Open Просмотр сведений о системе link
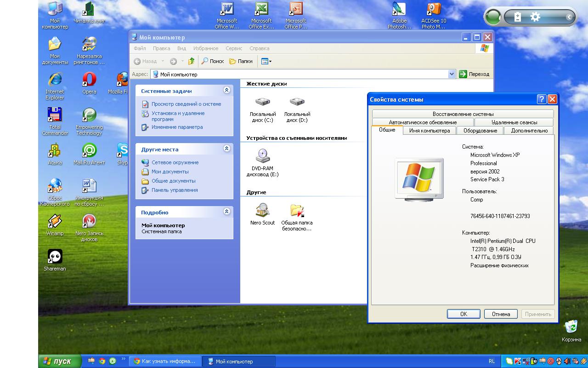 click(x=186, y=104)
